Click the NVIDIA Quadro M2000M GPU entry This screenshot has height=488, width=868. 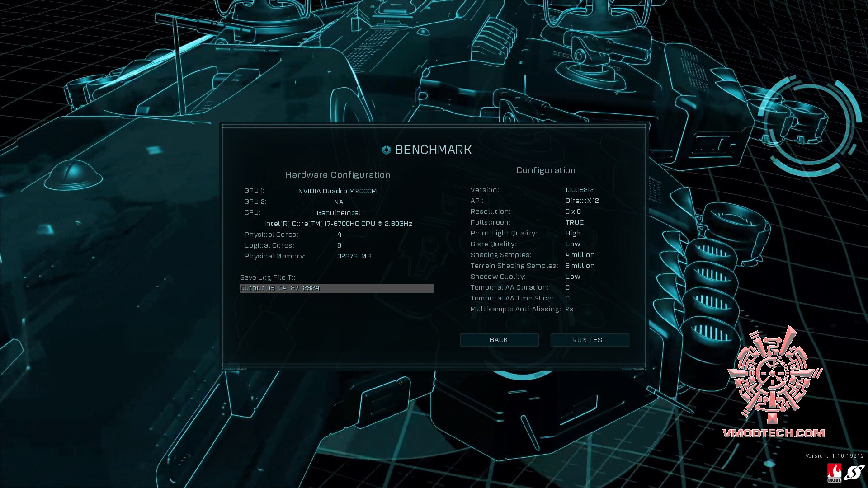(x=337, y=191)
